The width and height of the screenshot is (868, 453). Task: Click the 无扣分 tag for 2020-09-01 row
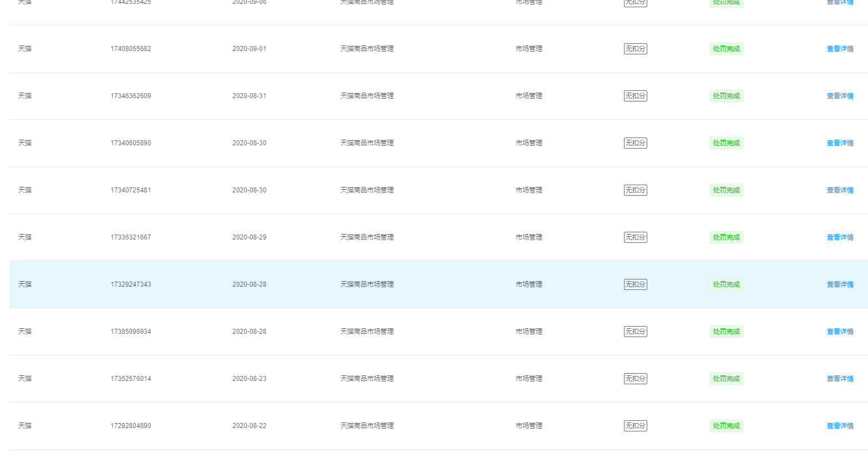pyautogui.click(x=635, y=49)
